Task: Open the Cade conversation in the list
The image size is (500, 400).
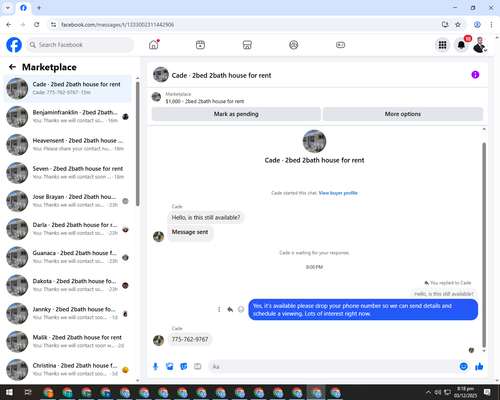Action: 67,88
